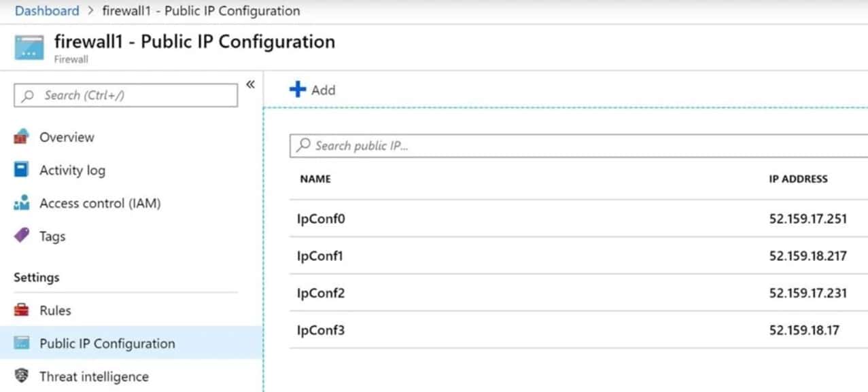Click the Add button

tap(312, 90)
